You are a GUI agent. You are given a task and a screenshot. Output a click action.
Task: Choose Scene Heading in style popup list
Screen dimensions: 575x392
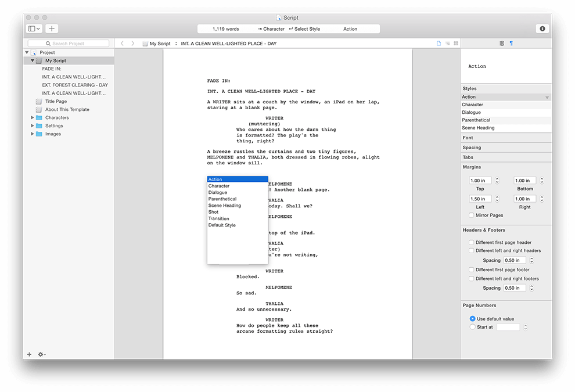[238, 206]
